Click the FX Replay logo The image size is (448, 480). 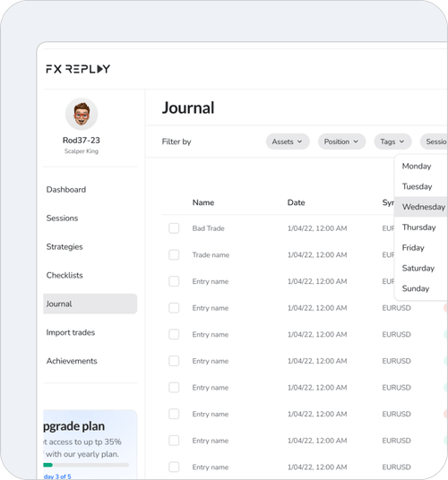(78, 69)
